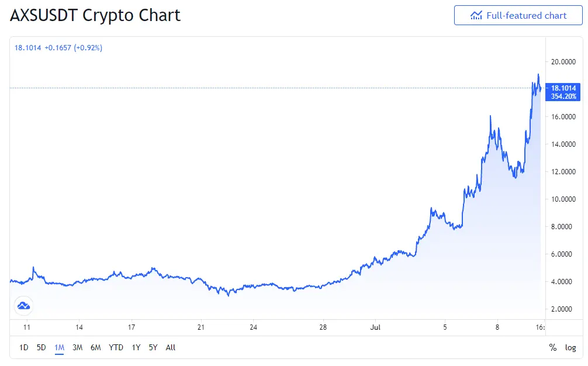This screenshot has width=588, height=366.
Task: Click chart icon inside Full-featured chart button
Action: click(x=476, y=15)
